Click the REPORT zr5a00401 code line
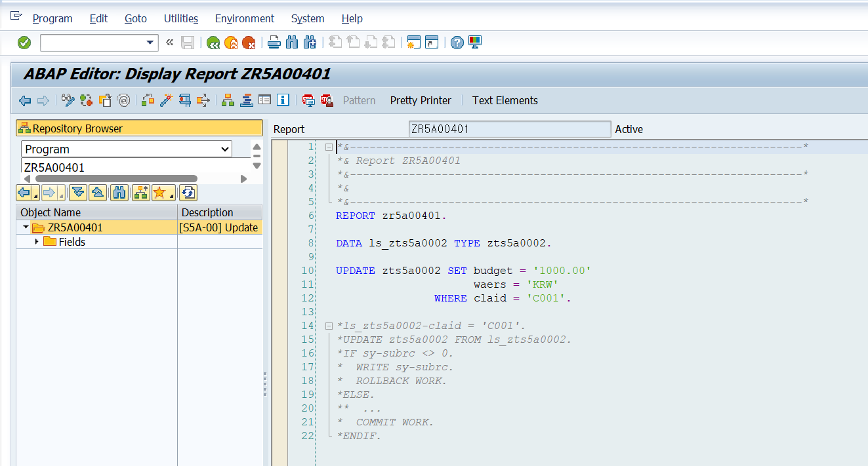 [x=391, y=216]
